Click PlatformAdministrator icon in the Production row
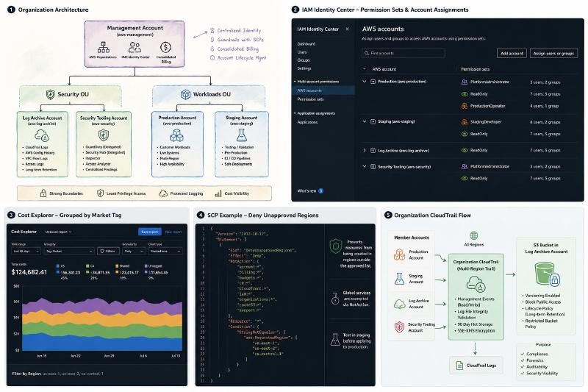This screenshot has height=392, width=588. click(x=465, y=82)
